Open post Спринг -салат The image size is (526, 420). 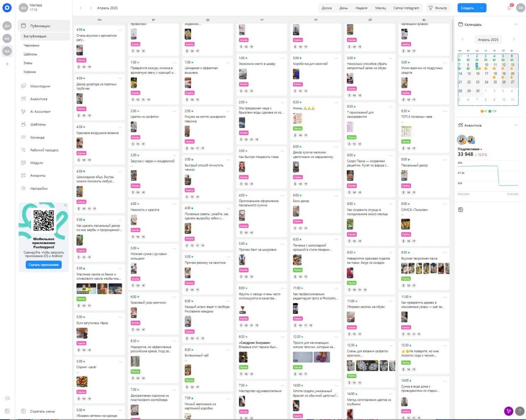[x=100, y=379]
